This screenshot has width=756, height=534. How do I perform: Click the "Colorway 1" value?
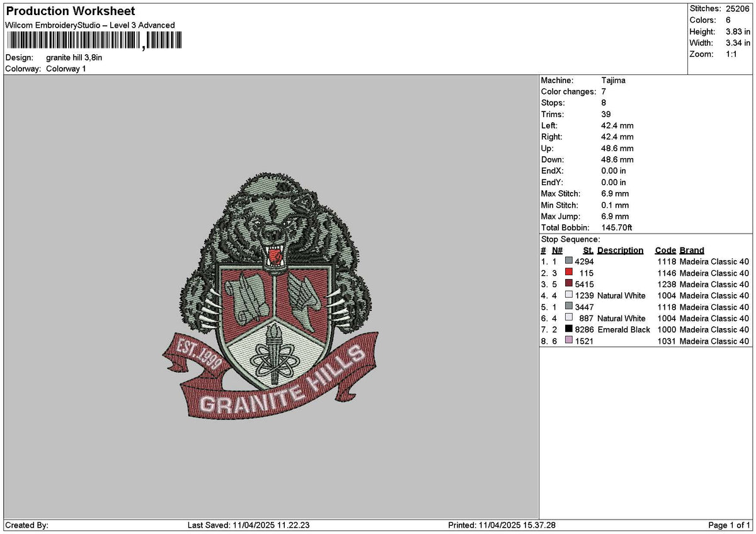[x=66, y=69]
